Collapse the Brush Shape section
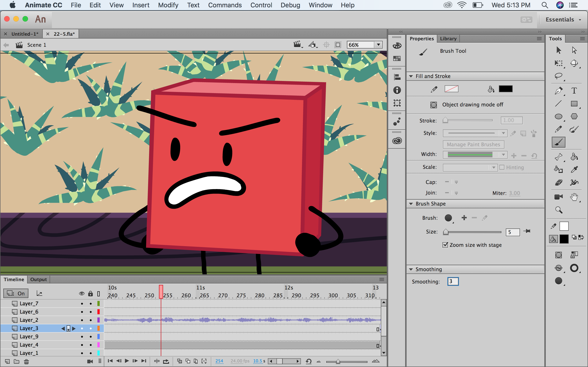Image resolution: width=588 pixels, height=367 pixels. coord(411,204)
